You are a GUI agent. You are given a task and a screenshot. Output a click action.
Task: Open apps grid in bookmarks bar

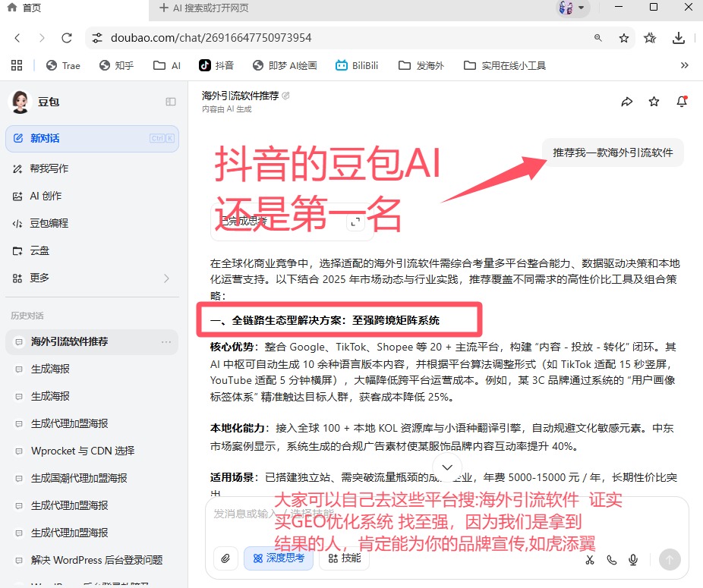17,65
